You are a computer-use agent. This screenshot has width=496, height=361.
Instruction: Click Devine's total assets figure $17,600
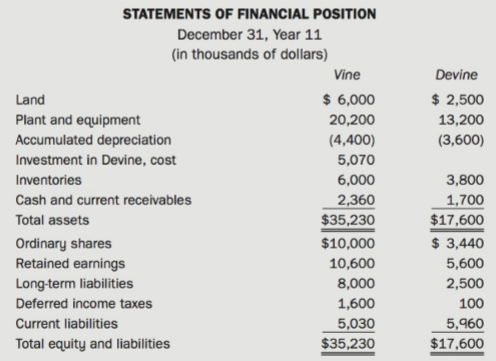click(457, 220)
